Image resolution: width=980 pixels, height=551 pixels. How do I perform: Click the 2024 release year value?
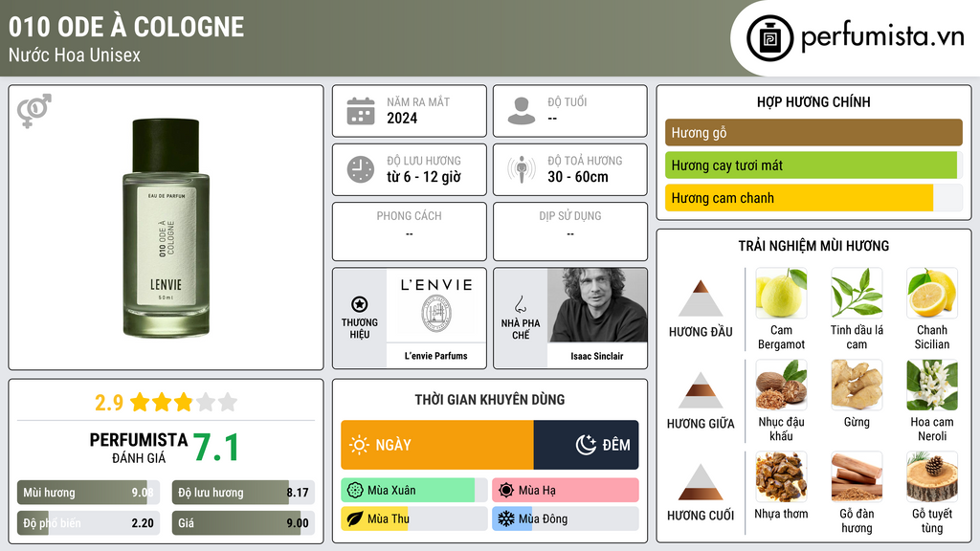(x=402, y=118)
